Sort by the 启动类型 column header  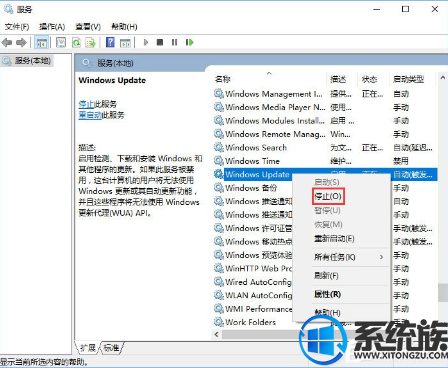pos(409,79)
